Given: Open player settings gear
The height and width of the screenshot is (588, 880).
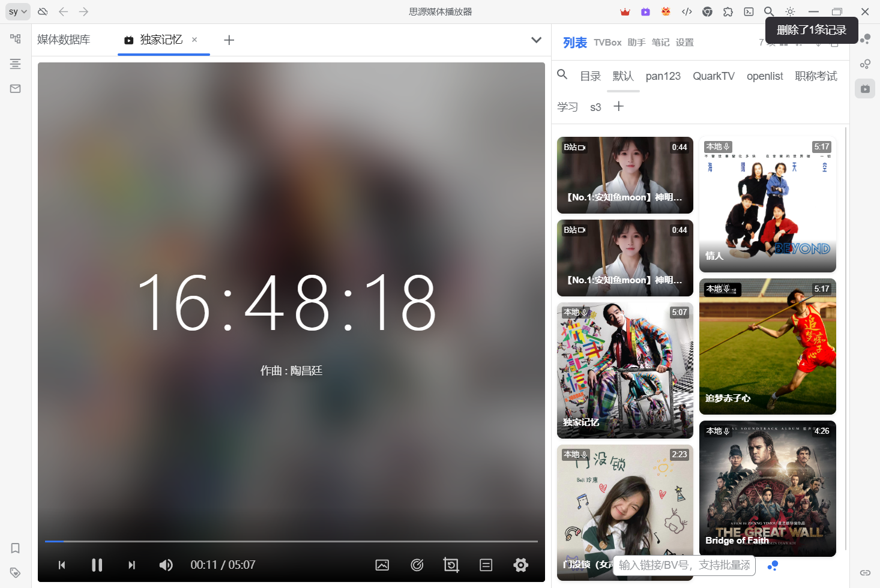Looking at the screenshot, I should tap(520, 565).
